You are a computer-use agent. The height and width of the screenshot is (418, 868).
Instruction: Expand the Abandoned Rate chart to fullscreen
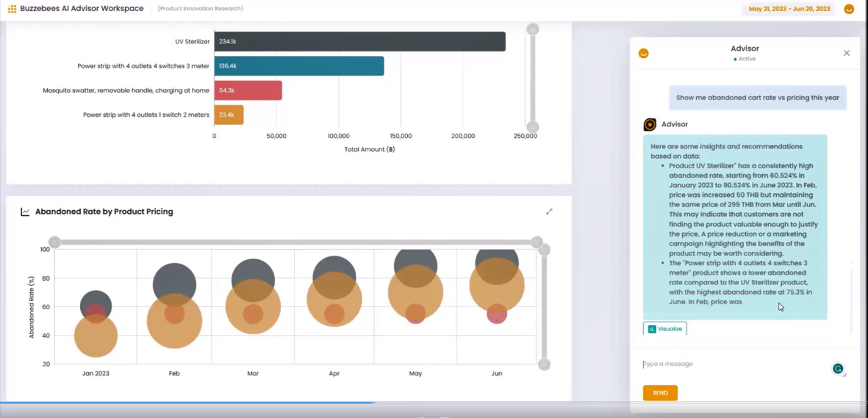(550, 212)
